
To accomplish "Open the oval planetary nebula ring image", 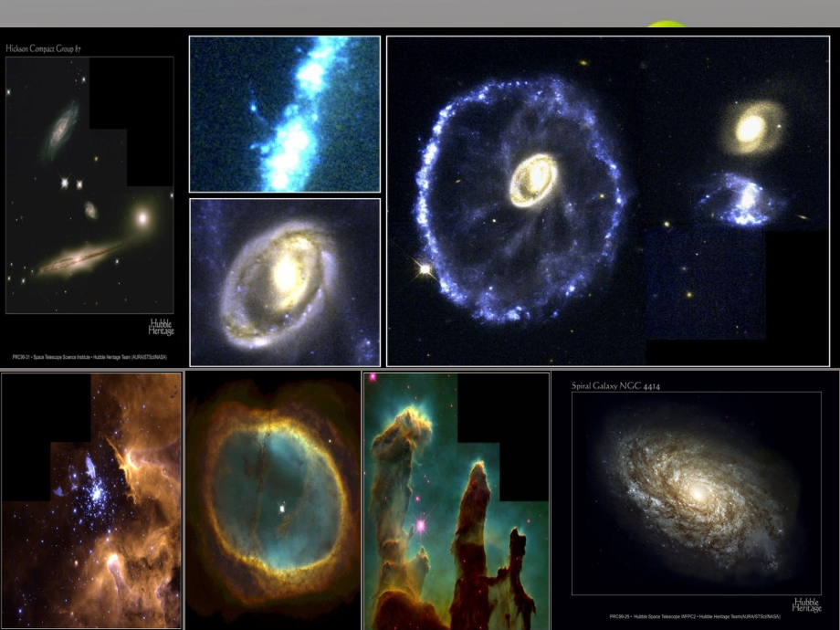I will click(x=273, y=500).
